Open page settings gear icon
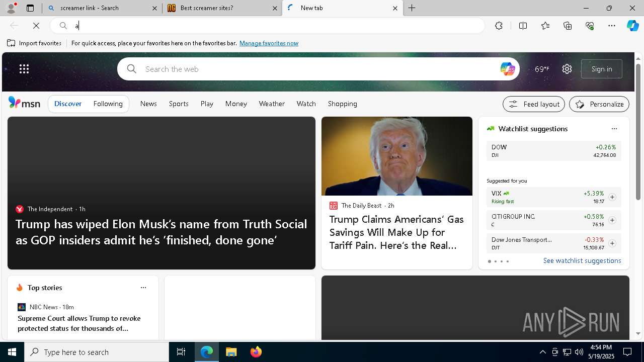 567,69
